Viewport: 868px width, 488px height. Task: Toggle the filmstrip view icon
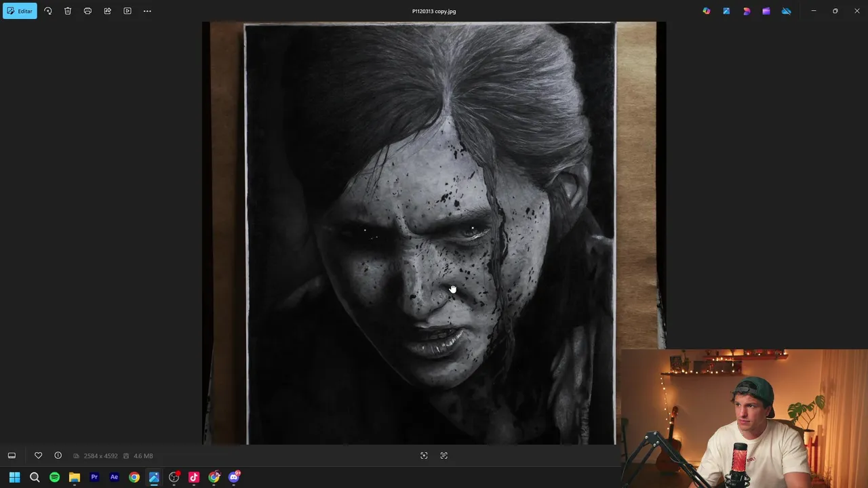(x=12, y=455)
